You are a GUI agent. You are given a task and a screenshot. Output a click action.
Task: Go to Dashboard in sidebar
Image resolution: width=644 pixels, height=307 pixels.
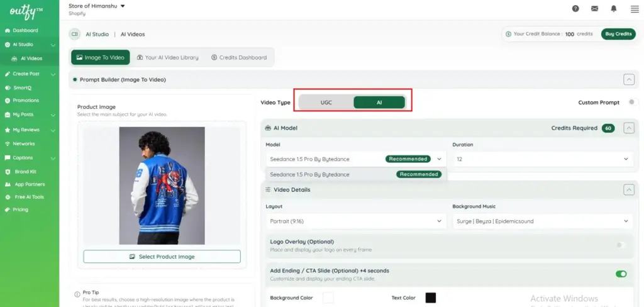click(x=25, y=30)
